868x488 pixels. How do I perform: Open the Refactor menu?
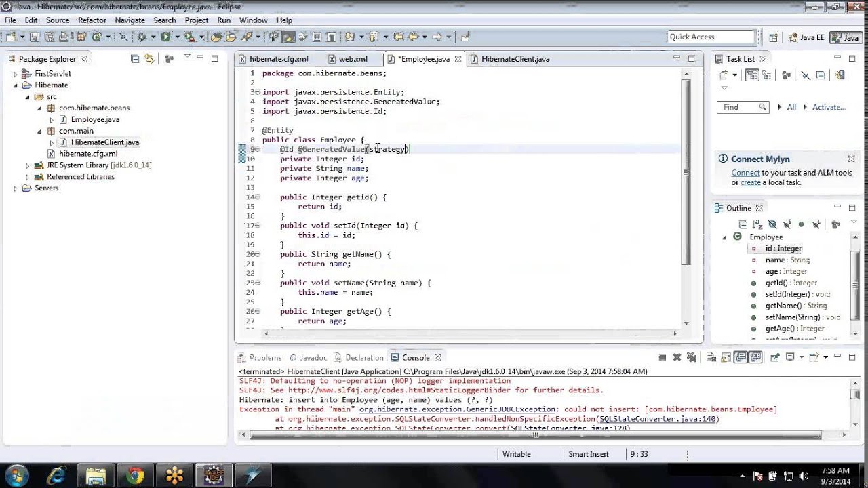[x=92, y=20]
